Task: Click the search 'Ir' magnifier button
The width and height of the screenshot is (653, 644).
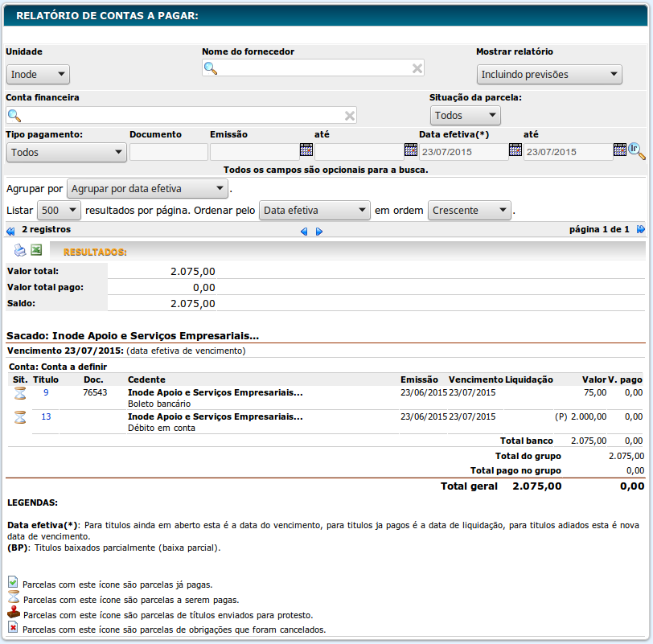Action: 637,150
